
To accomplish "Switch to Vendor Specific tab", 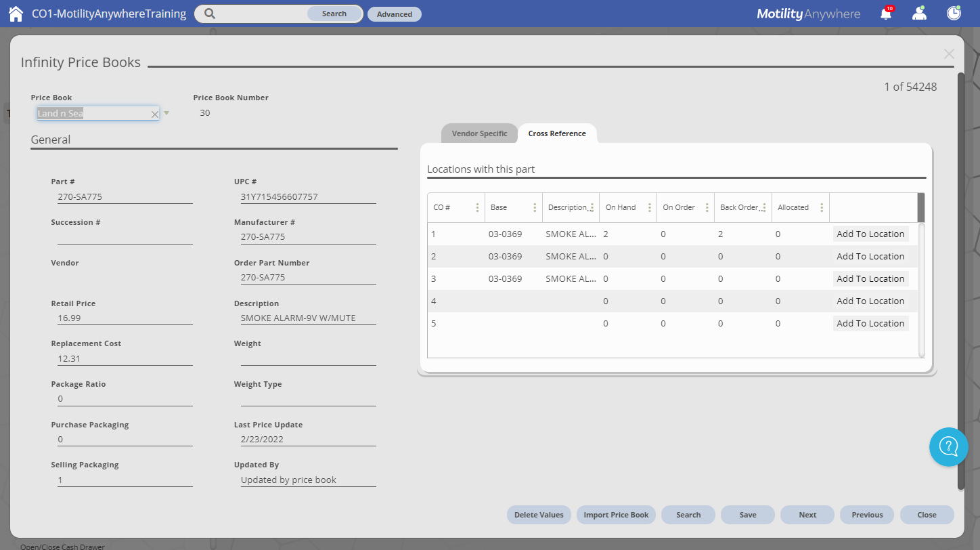I will [x=479, y=133].
